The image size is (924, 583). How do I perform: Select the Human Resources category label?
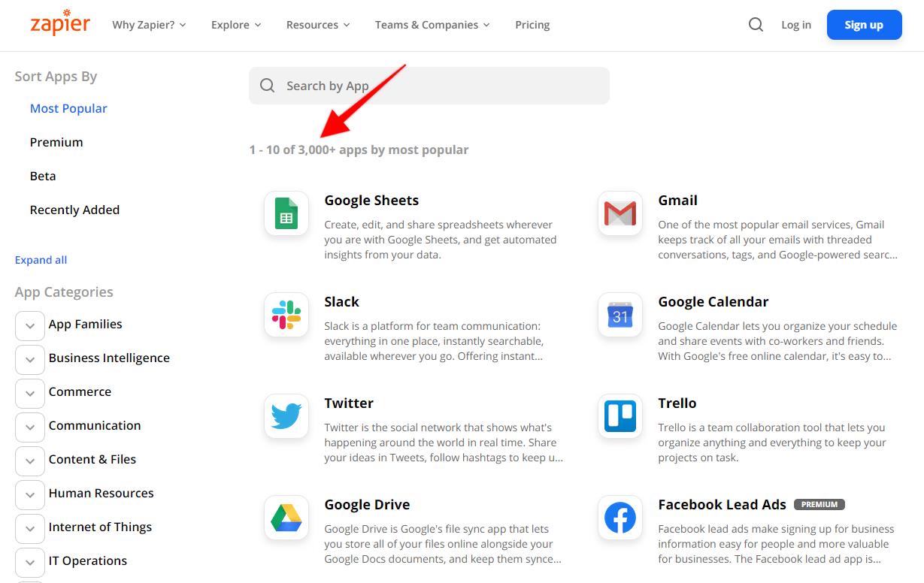click(x=101, y=494)
